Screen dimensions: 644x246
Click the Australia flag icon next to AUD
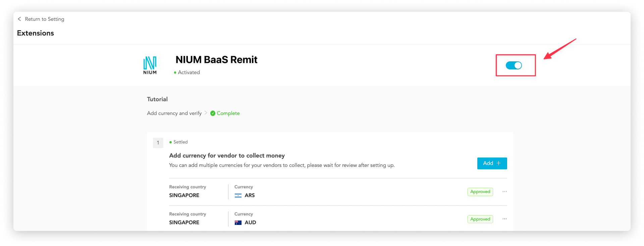click(x=238, y=223)
